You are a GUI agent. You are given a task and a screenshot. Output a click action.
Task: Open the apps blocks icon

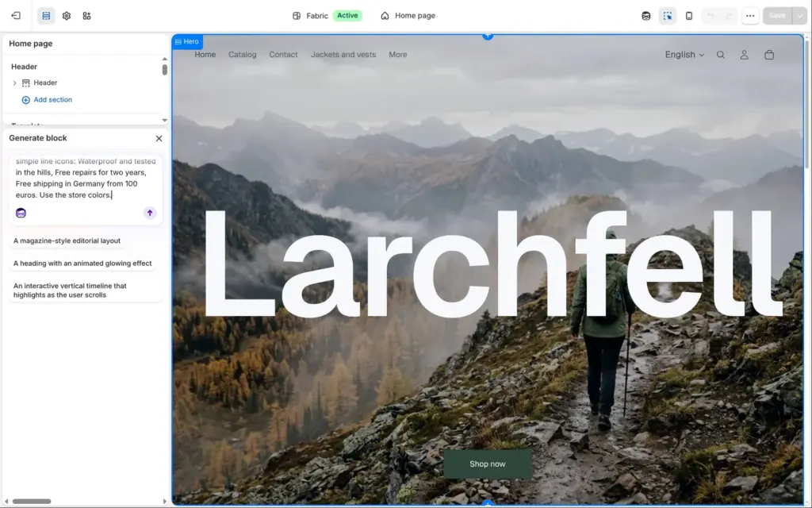click(x=86, y=16)
